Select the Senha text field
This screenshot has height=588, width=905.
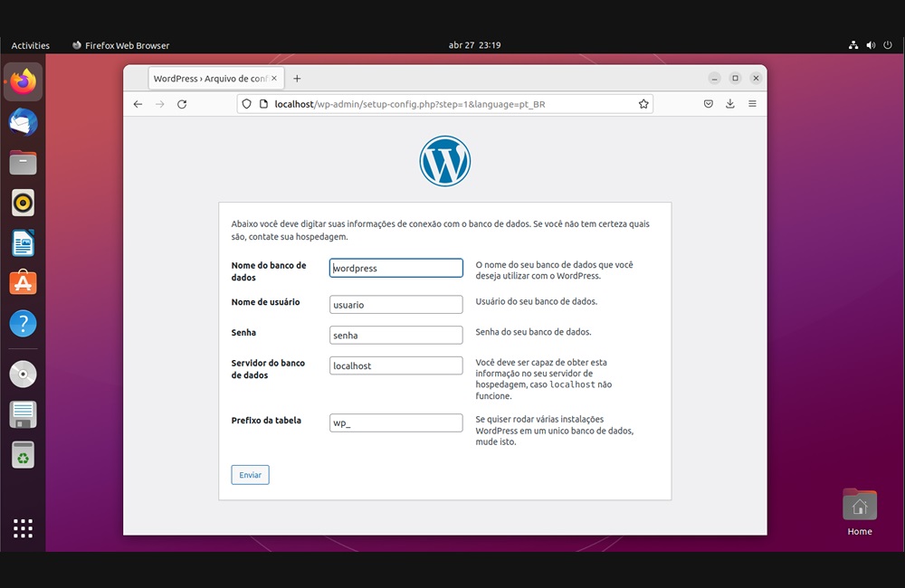(x=396, y=336)
